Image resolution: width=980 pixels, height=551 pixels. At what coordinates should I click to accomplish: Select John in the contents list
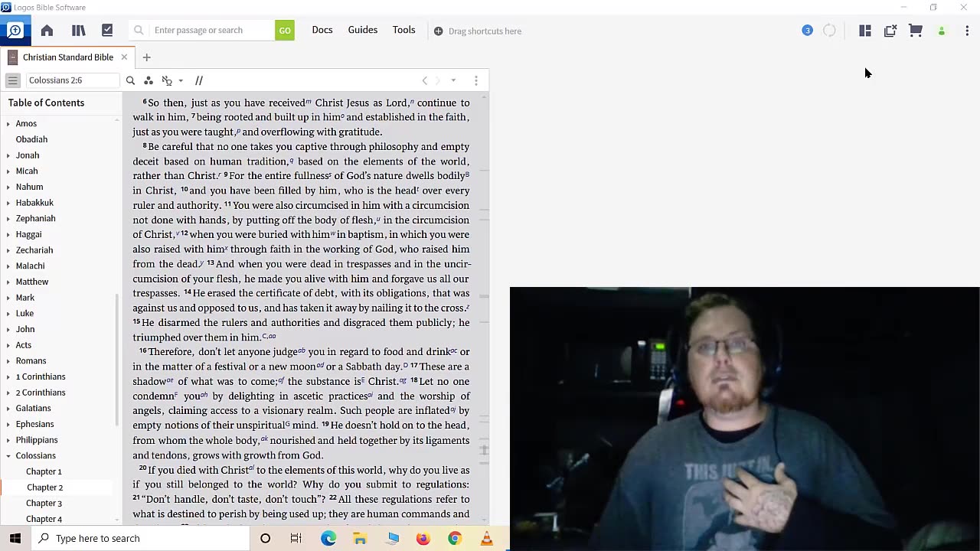[25, 329]
